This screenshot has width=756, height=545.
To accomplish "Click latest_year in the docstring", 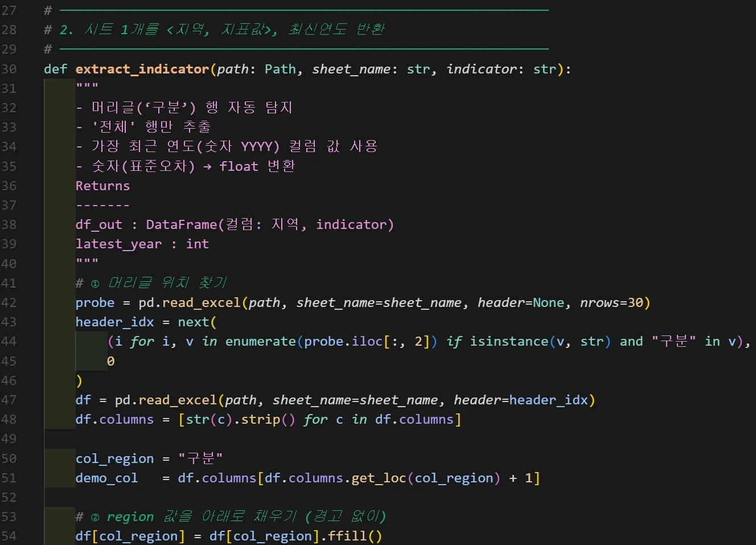I will 118,244.
